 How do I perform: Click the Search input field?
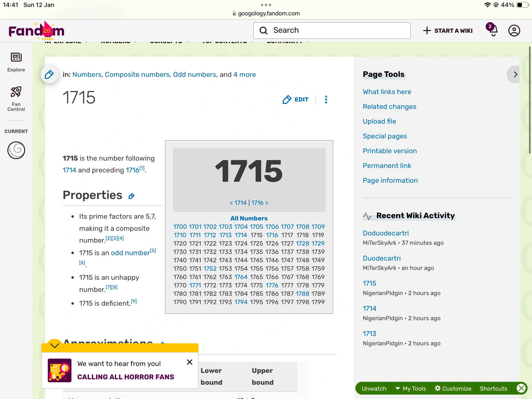pos(332,30)
